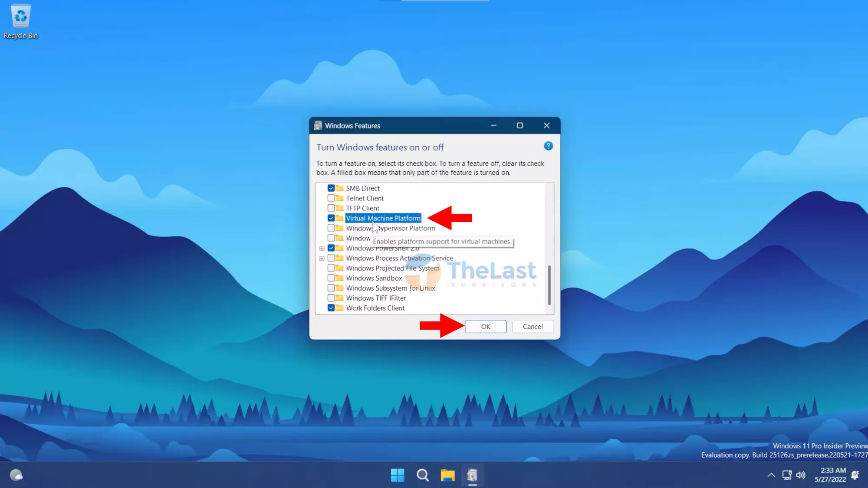Uncheck the Work Folders Client checkbox
The width and height of the screenshot is (868, 488).
tap(331, 308)
